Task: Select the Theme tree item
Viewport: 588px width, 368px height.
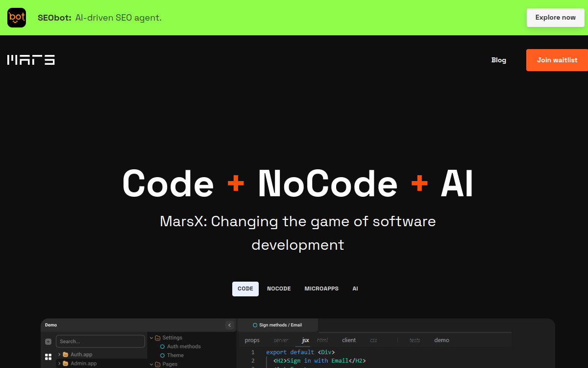Action: pyautogui.click(x=175, y=355)
